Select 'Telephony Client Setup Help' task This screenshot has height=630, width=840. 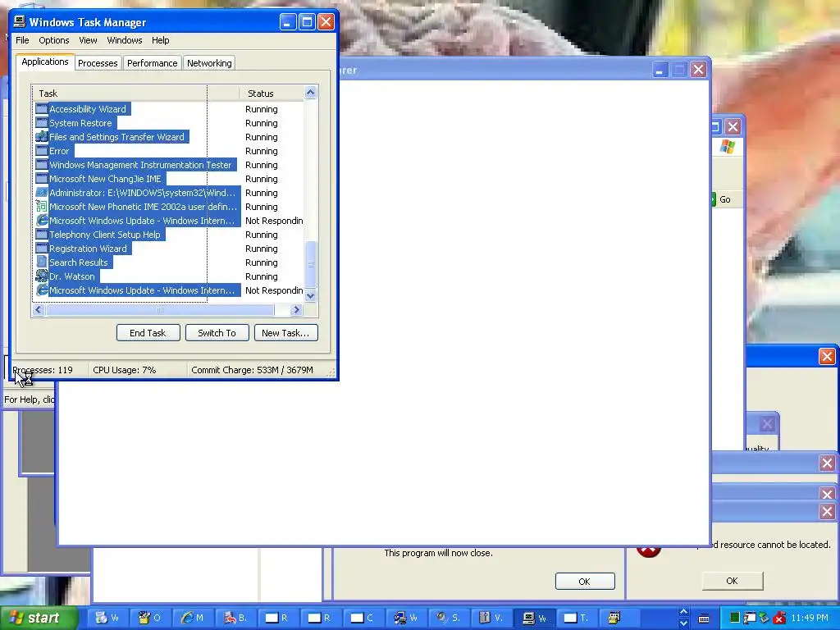coord(104,235)
